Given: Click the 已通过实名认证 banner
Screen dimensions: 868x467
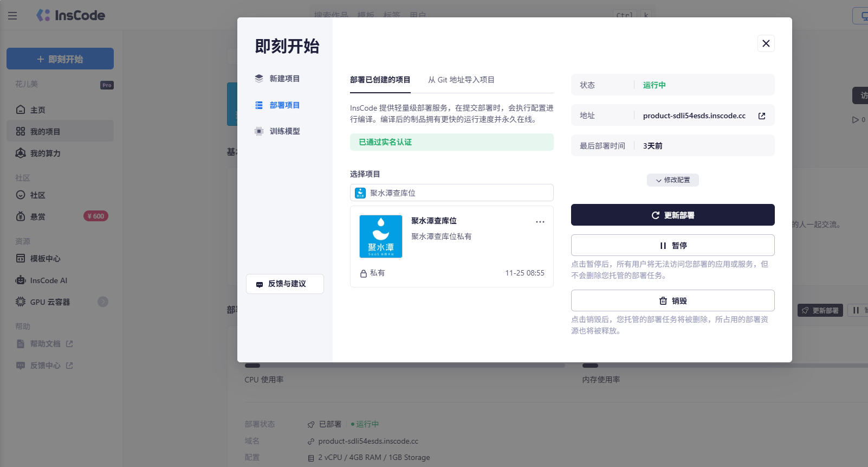Looking at the screenshot, I should click(x=452, y=142).
